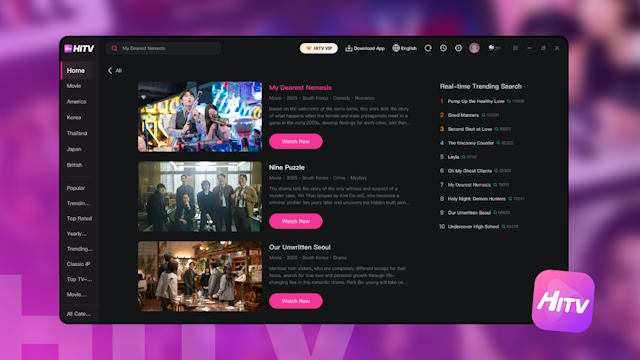
Task: Open the All Categories sidebar item
Action: pos(79,314)
